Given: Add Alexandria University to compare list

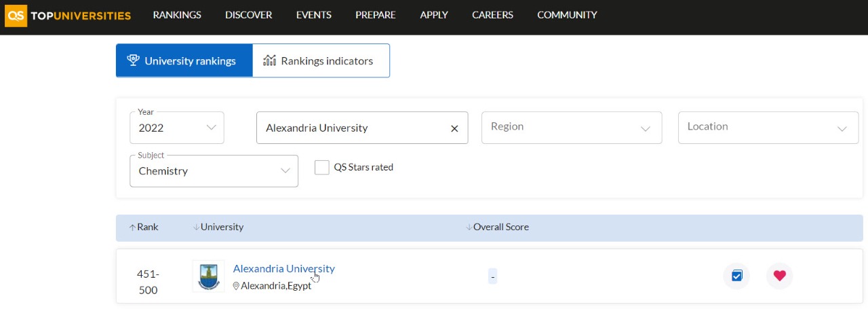Looking at the screenshot, I should (736, 276).
